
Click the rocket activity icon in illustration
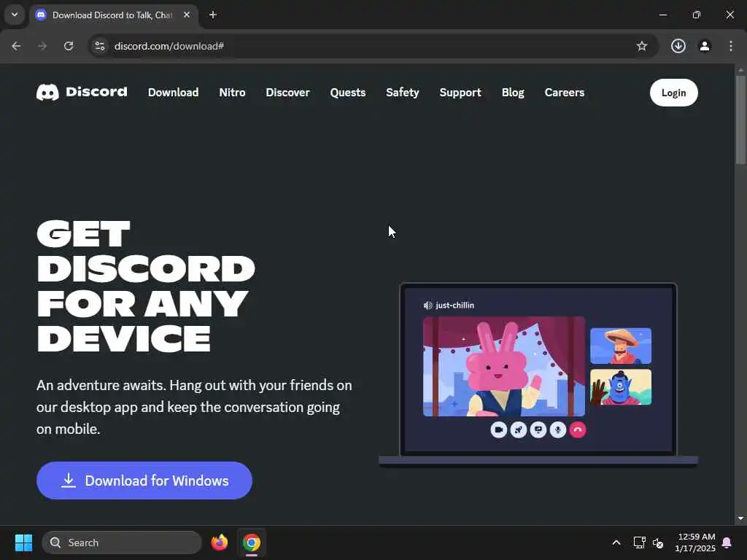pyautogui.click(x=519, y=430)
